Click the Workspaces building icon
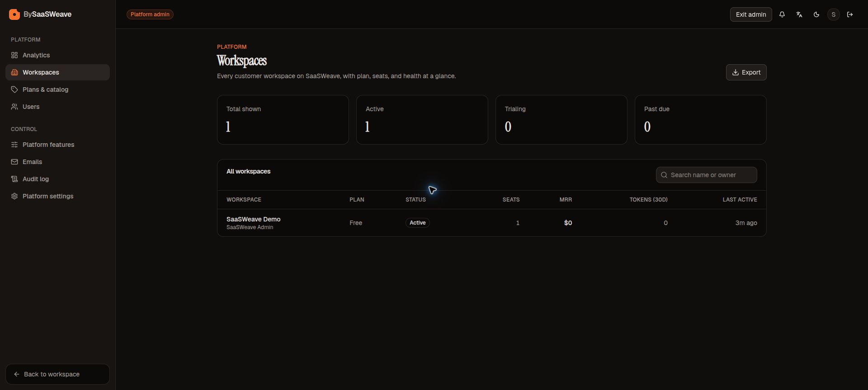868x390 pixels. 14,72
